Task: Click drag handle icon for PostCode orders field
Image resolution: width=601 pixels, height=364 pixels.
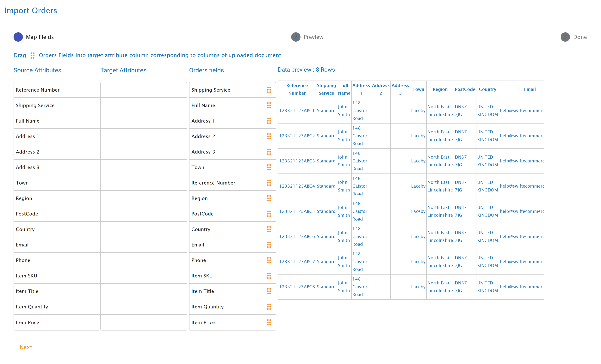Action: [x=269, y=214]
